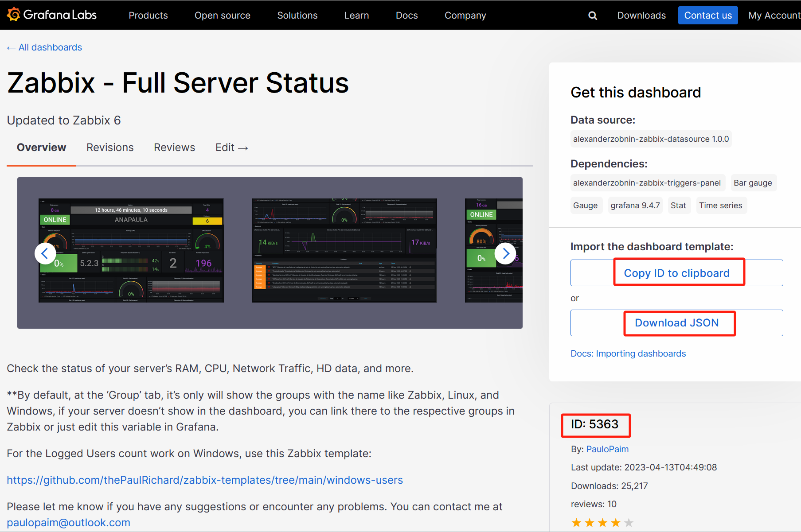Click the Stat dependency tag
This screenshot has height=532, width=801.
click(678, 206)
